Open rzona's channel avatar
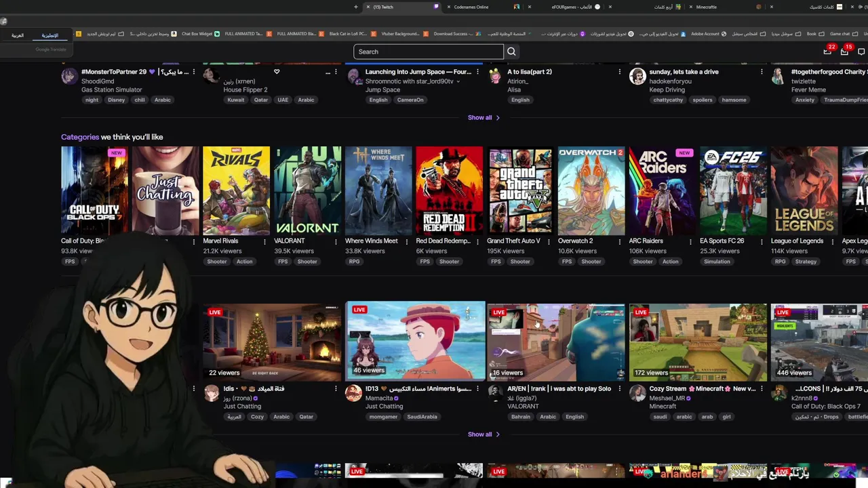This screenshot has height=488, width=868. click(212, 393)
